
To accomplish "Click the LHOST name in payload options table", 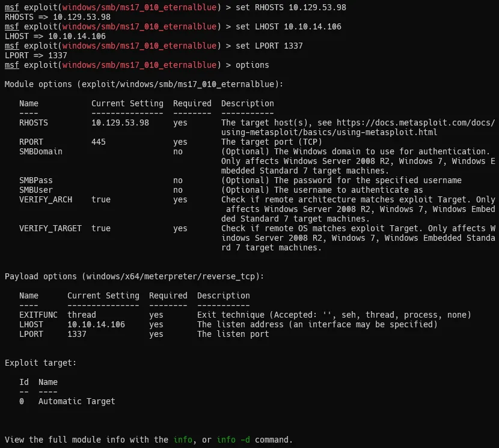I will coord(31,324).
